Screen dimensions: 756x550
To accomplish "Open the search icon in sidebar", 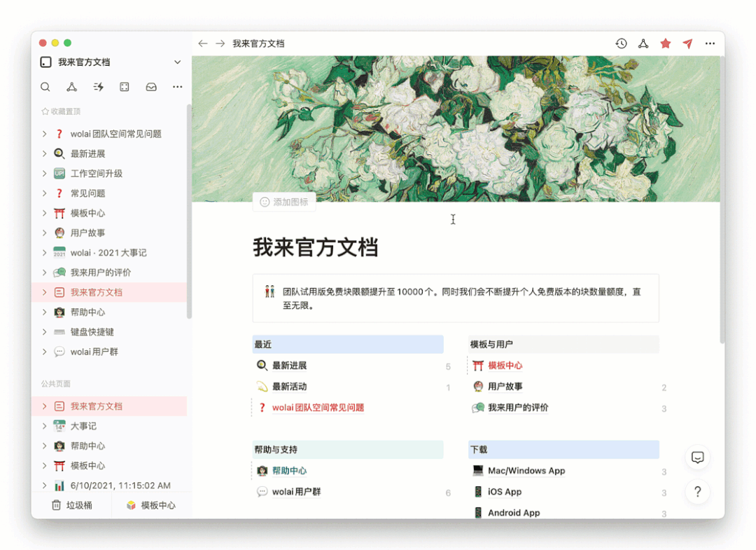I will tap(45, 87).
